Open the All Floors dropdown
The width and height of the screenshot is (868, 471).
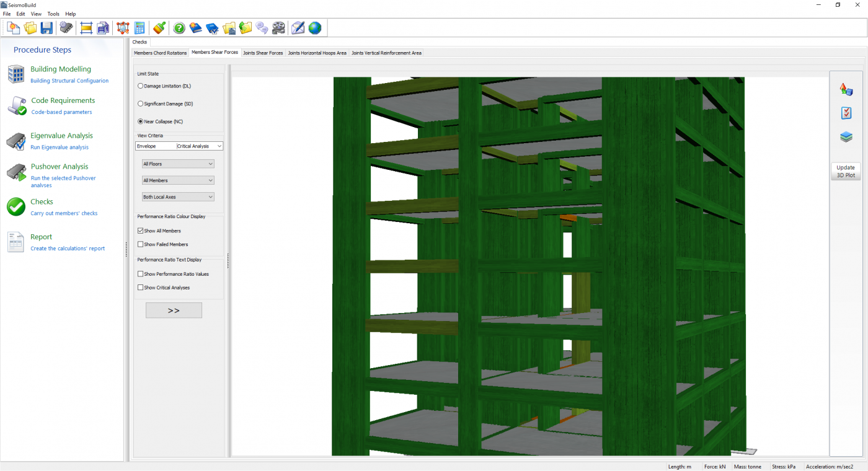point(178,164)
